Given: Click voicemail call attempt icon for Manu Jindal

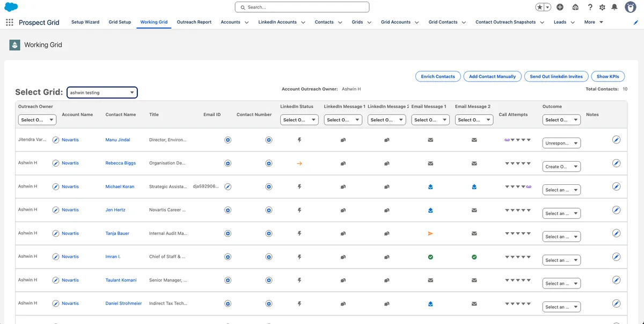Looking at the screenshot, I should click(x=507, y=140).
